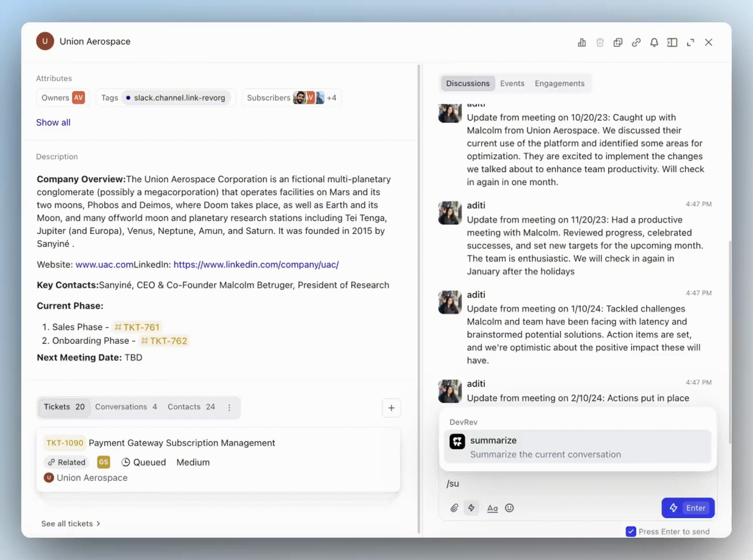Screen dimensions: 753x560
Task: Click the Queued status with clock icon
Action: click(144, 462)
